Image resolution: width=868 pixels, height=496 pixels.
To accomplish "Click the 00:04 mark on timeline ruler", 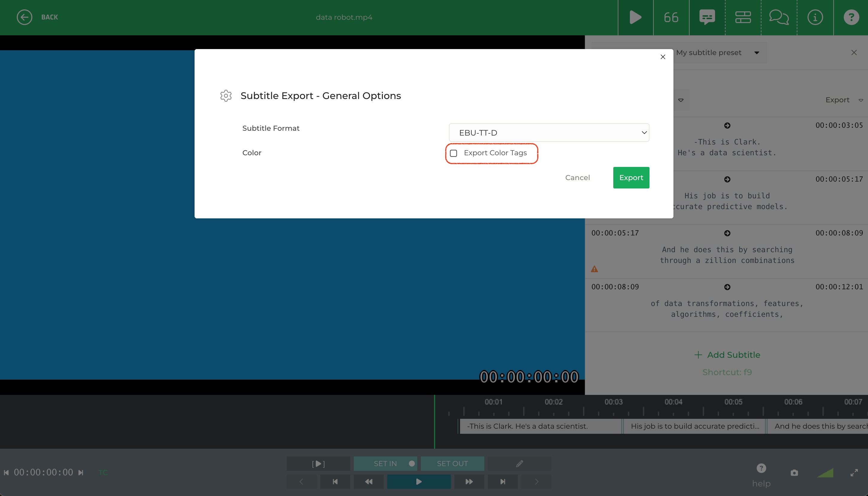I will click(x=673, y=402).
